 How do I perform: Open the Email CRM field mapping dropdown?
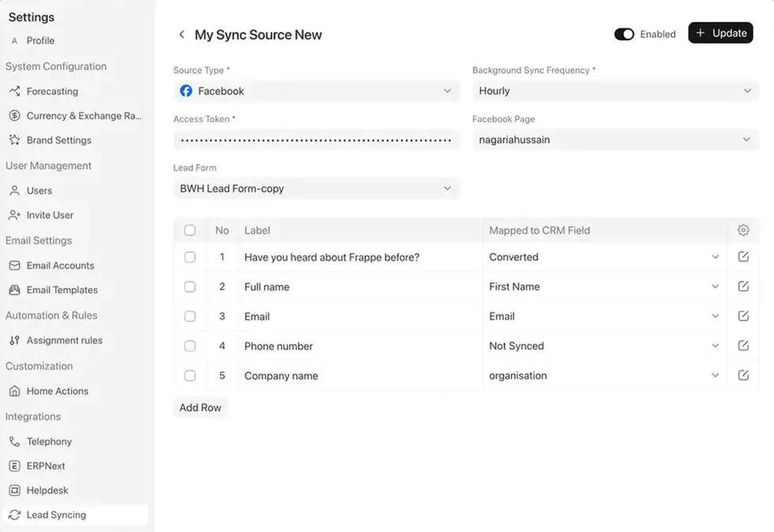pyautogui.click(x=605, y=316)
